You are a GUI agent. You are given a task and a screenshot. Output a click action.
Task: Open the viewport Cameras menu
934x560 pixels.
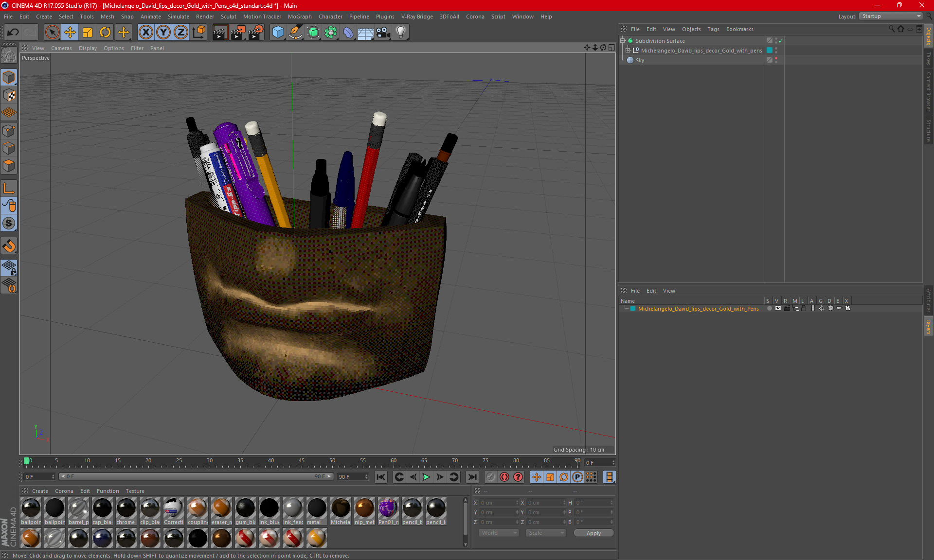pos(61,48)
